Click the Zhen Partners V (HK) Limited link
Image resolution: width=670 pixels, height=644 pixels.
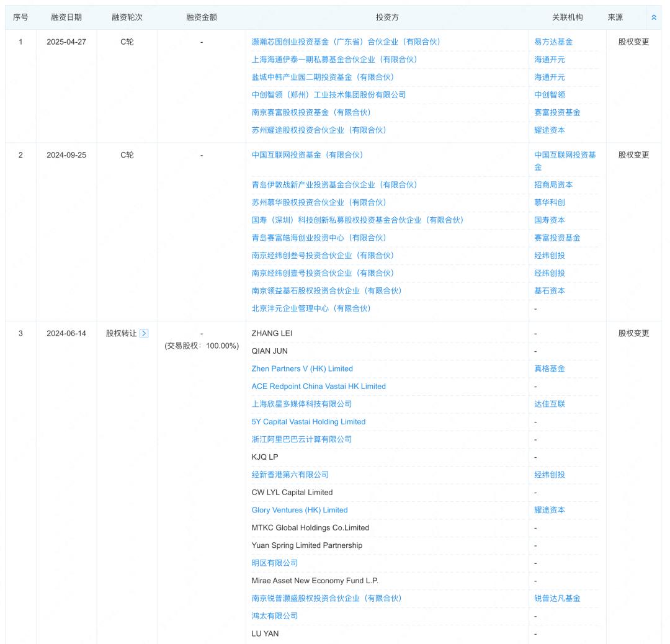click(x=302, y=369)
